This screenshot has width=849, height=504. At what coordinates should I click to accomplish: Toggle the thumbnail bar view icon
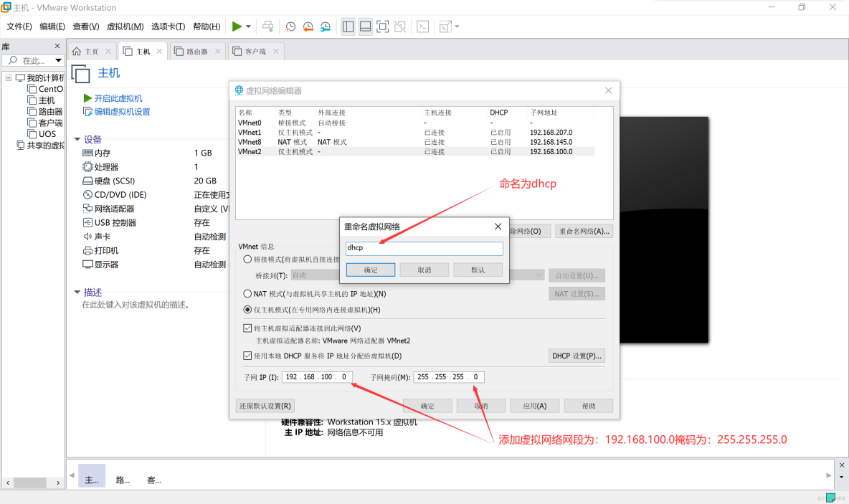tap(366, 27)
